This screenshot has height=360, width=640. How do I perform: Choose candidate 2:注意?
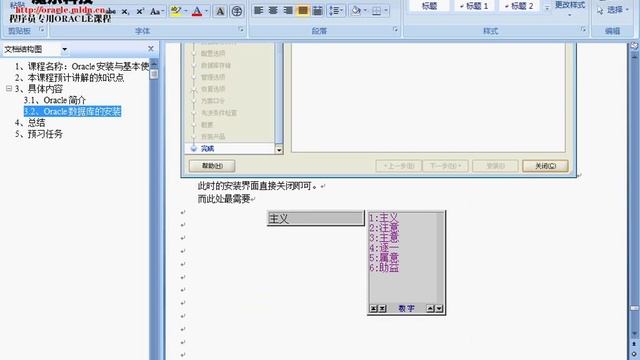tap(384, 228)
